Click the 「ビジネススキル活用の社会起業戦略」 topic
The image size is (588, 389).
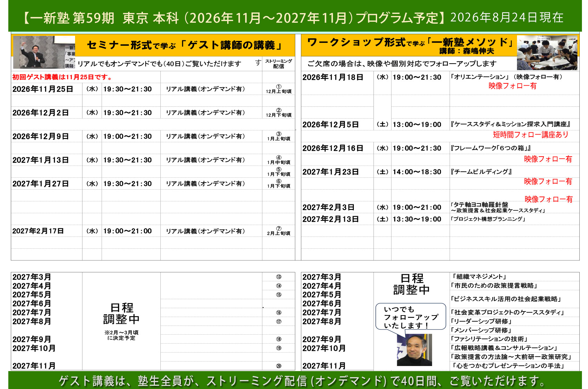(506, 299)
